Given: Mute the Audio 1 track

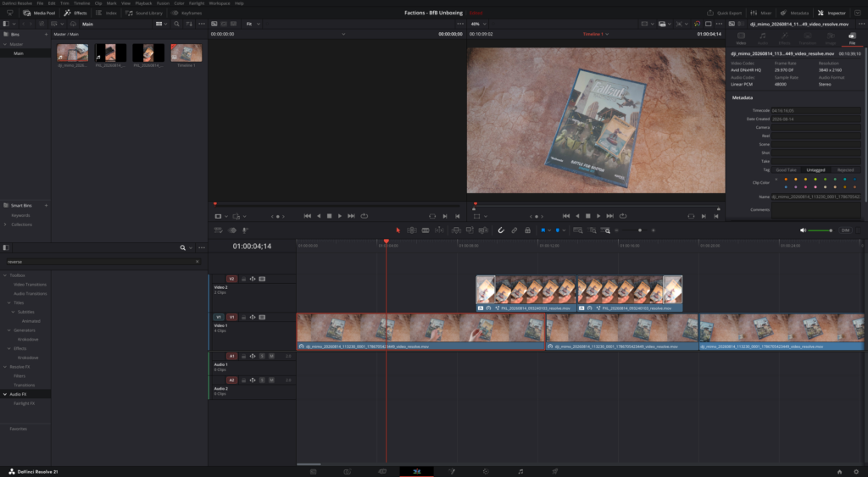Looking at the screenshot, I should (x=271, y=356).
